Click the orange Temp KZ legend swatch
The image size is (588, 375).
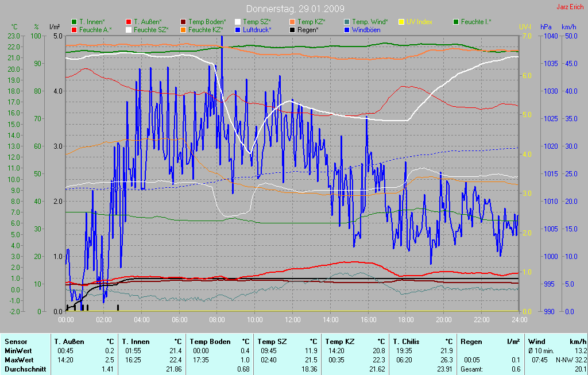click(292, 22)
